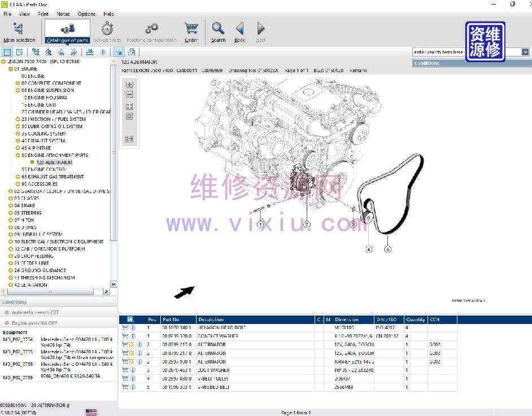Open the Options menu

point(86,14)
